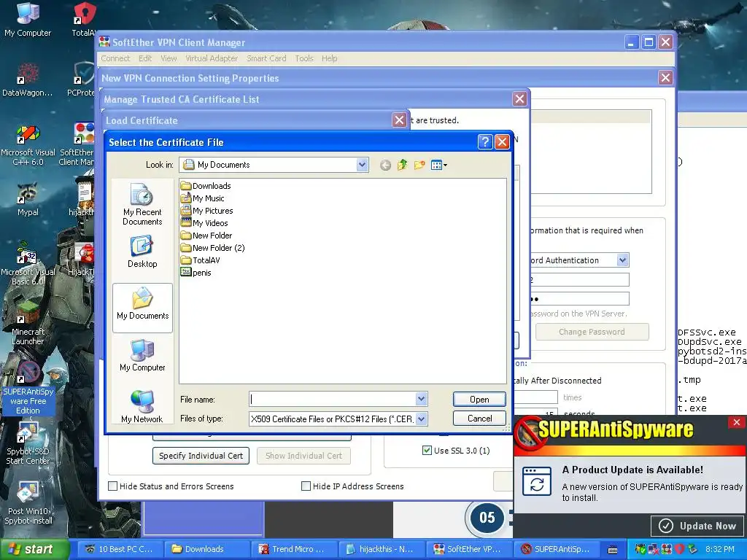Click the My Pictures folder
747x560 pixels.
206,211
